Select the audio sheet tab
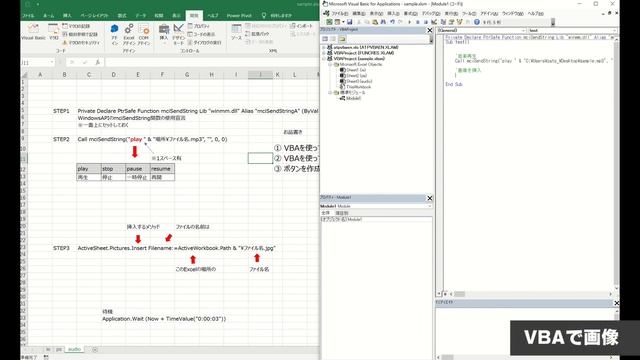This screenshot has height=360, width=640. coord(74,349)
